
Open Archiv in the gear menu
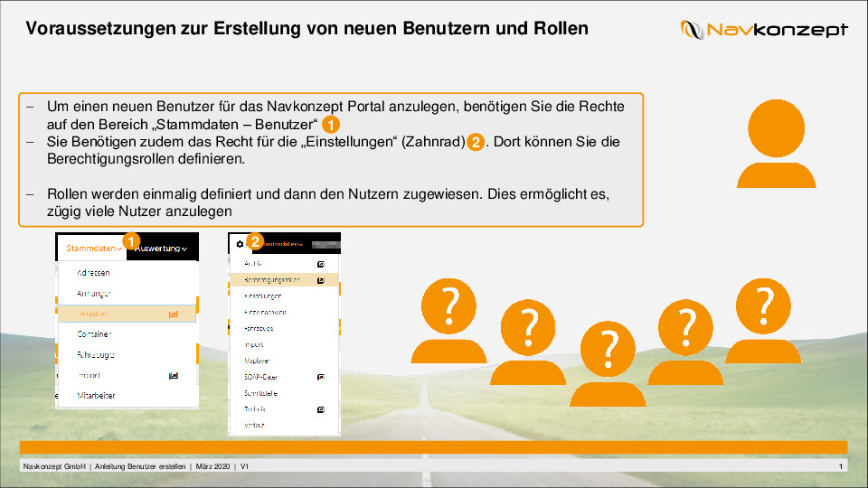tap(252, 264)
